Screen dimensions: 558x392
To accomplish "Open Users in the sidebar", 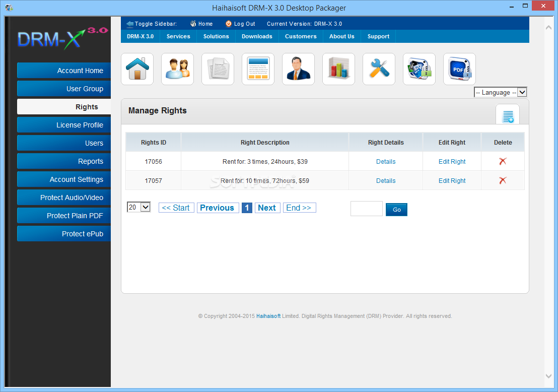I will tap(64, 143).
